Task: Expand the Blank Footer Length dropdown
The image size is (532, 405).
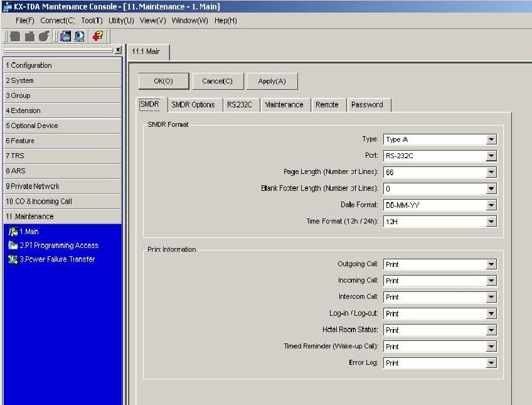Action: (491, 188)
